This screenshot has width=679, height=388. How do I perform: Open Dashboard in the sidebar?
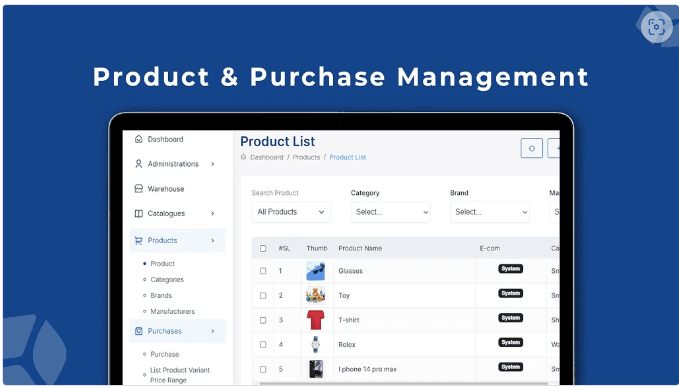tap(165, 139)
